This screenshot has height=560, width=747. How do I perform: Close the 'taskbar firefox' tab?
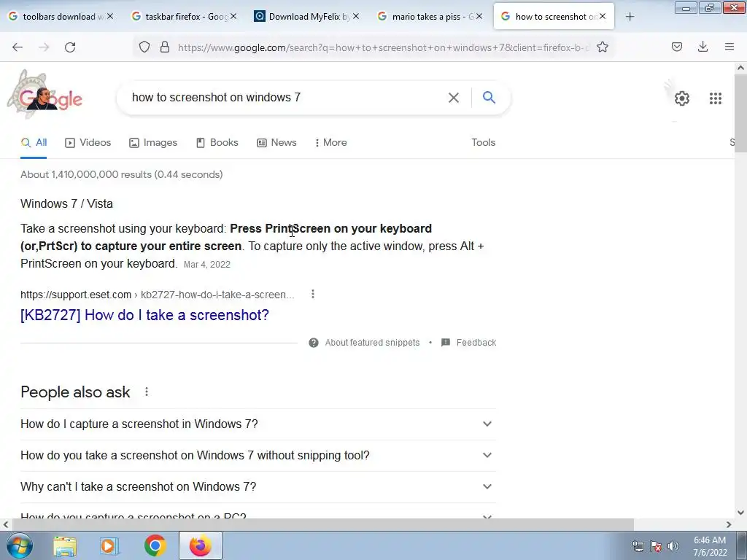pyautogui.click(x=233, y=16)
